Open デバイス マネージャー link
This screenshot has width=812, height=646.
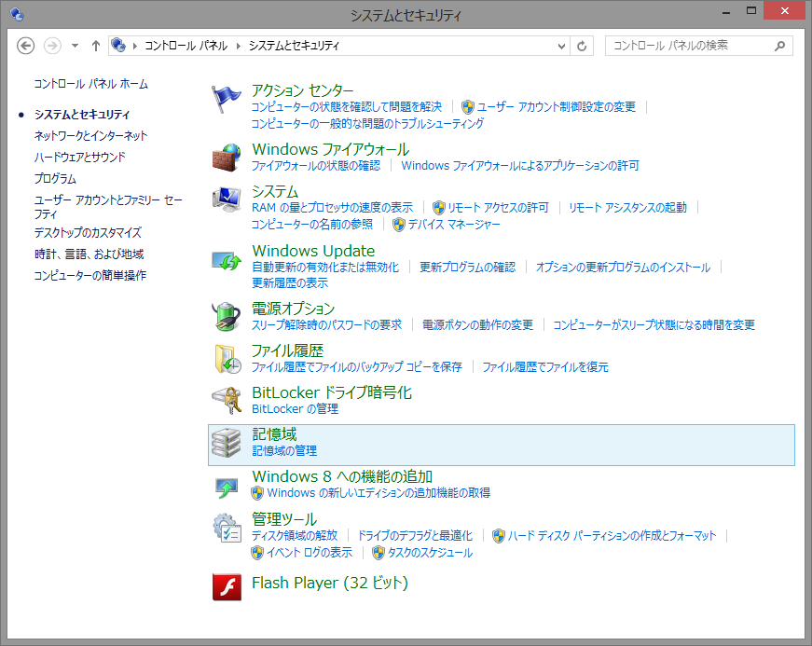[454, 224]
